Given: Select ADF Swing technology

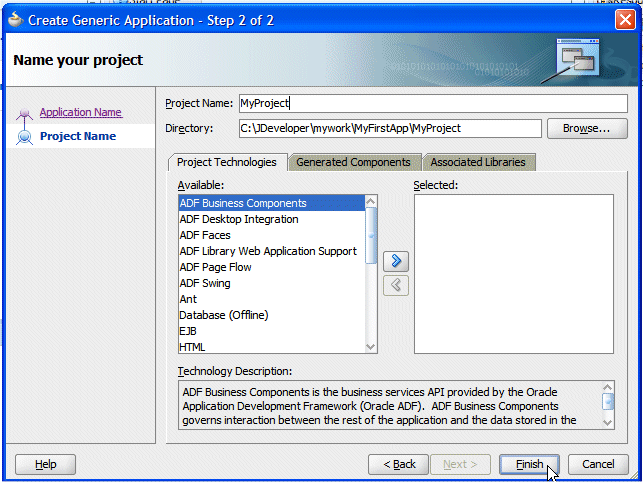Looking at the screenshot, I should (271, 283).
